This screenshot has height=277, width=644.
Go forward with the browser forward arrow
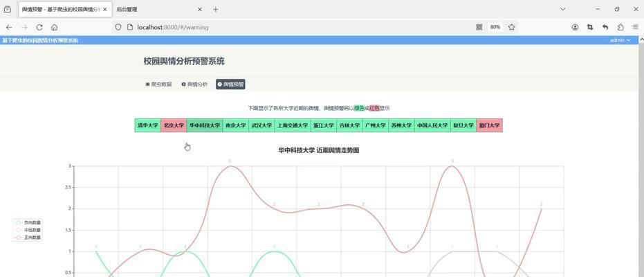coord(24,27)
